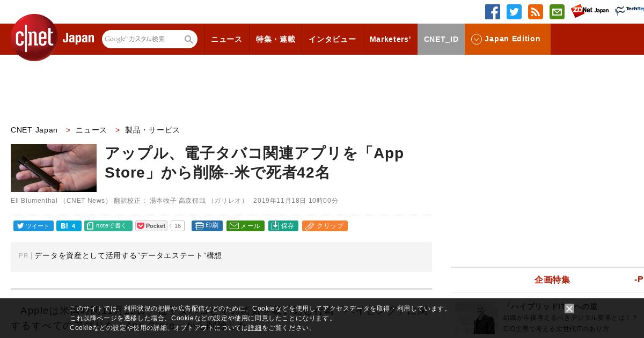Submit search with magnifier icon
The width and height of the screenshot is (644, 338).
pyautogui.click(x=189, y=39)
